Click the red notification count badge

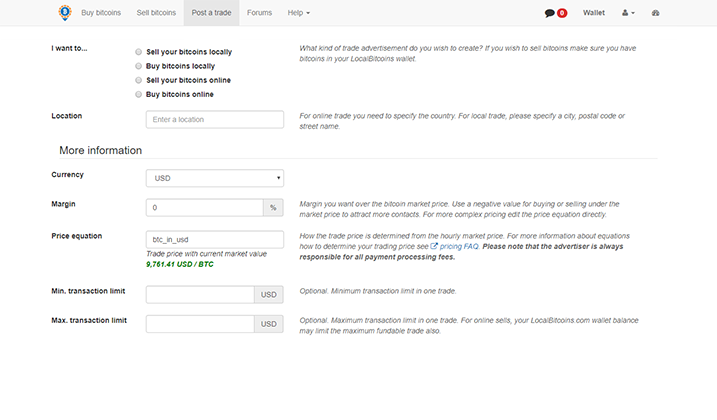pos(562,14)
